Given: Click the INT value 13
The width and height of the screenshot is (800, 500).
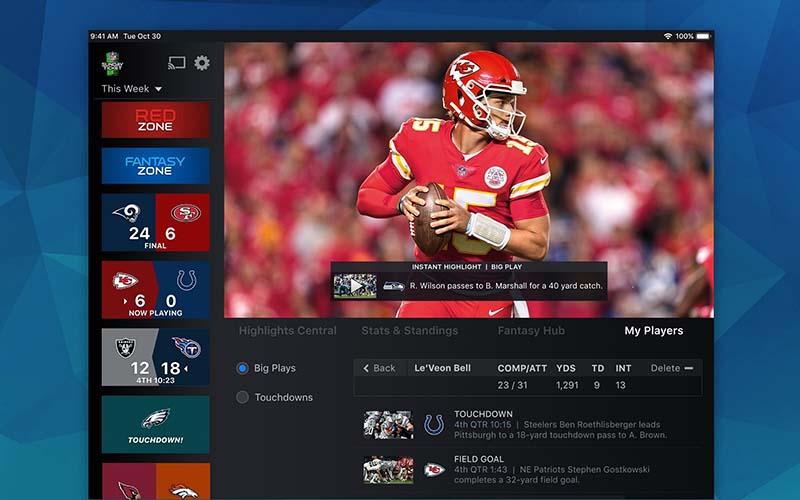Looking at the screenshot, I should (x=620, y=385).
